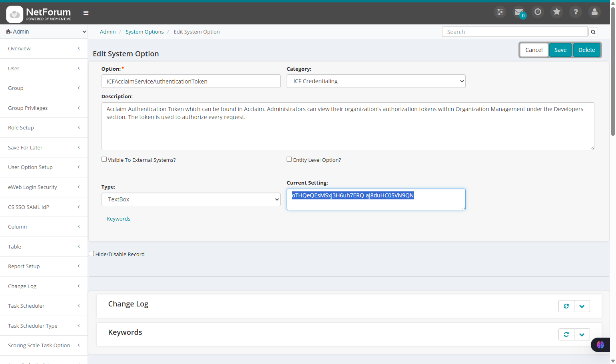Image resolution: width=616 pixels, height=364 pixels.
Task: Click the page vertical scrollbar
Action: tap(613, 72)
